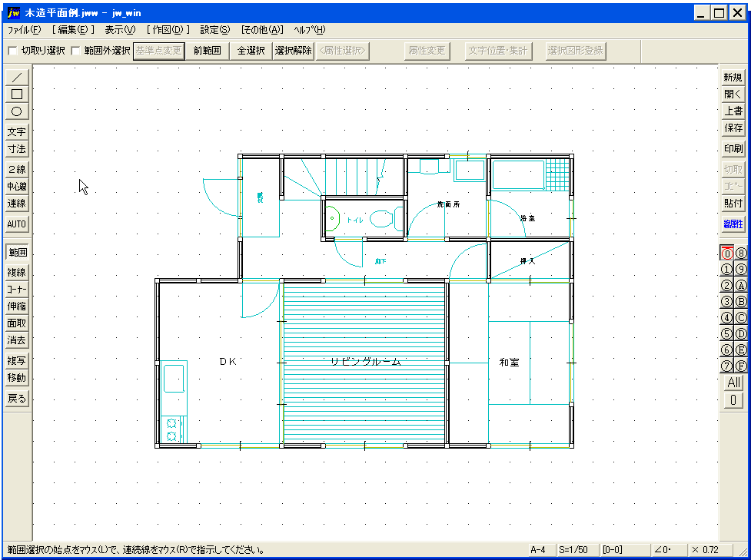Select the 寸法 dimension tool
Viewport: 751px width, 560px height.
(17, 149)
